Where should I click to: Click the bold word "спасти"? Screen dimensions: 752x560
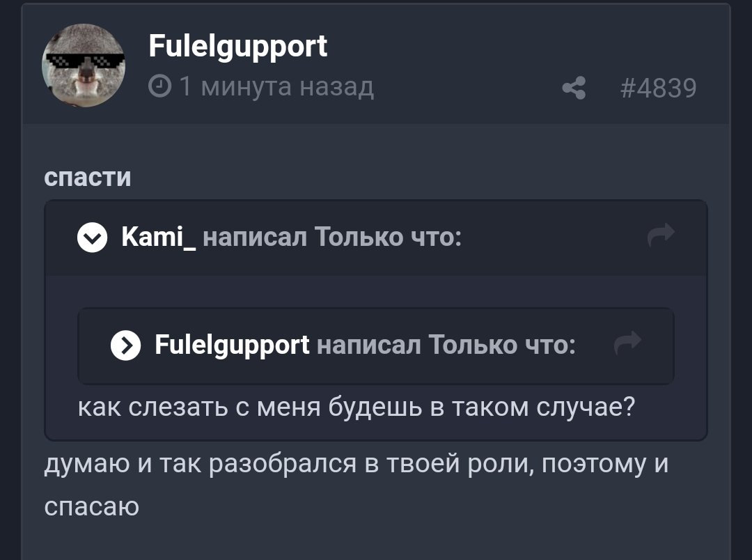(87, 177)
